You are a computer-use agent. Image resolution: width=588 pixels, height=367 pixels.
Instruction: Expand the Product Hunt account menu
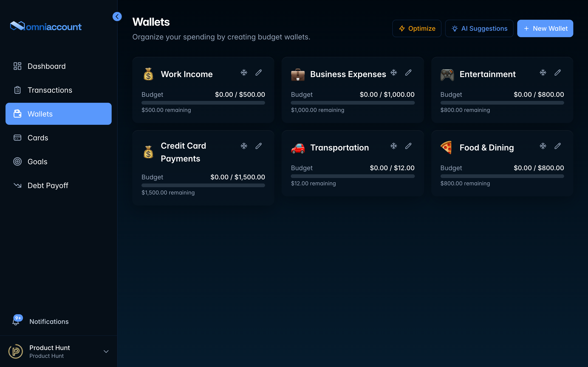click(x=106, y=351)
